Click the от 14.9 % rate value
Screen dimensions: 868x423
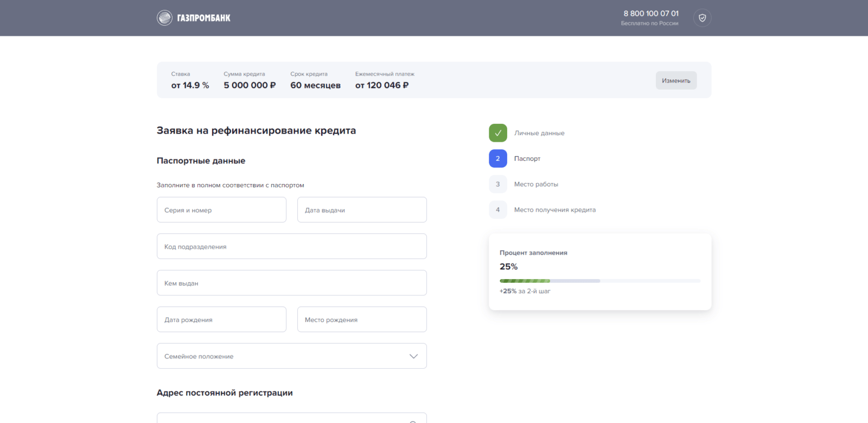[190, 85]
